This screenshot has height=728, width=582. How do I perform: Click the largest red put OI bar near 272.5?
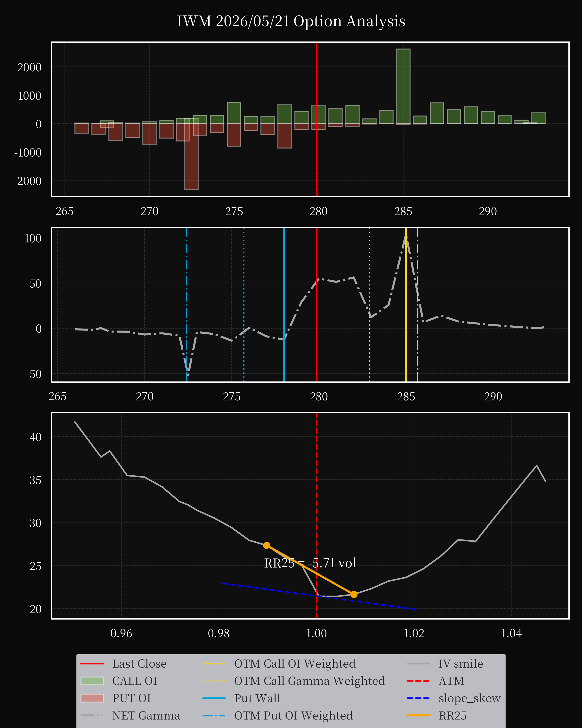tap(191, 156)
